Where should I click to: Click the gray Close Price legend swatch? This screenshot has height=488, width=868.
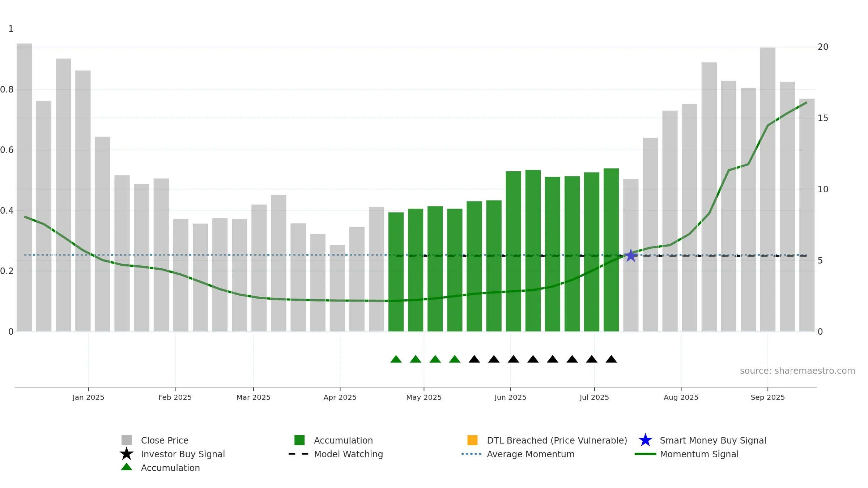point(127,440)
